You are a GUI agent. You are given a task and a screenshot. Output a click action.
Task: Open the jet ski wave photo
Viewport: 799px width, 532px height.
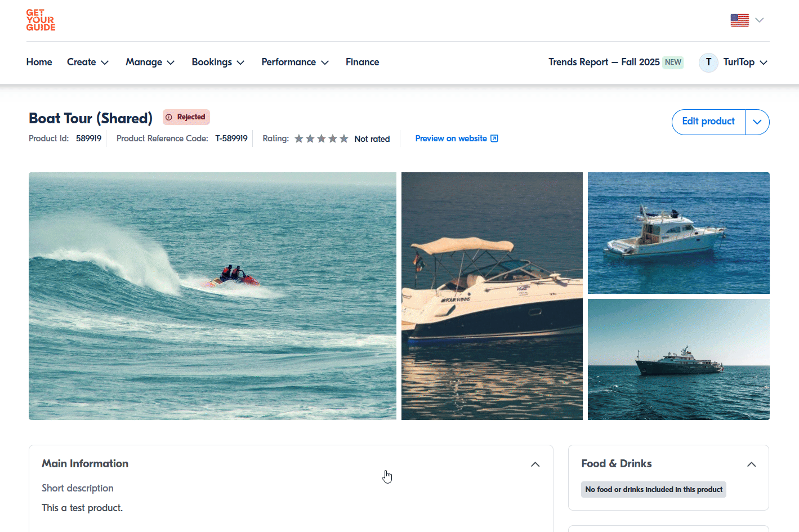[x=212, y=296]
